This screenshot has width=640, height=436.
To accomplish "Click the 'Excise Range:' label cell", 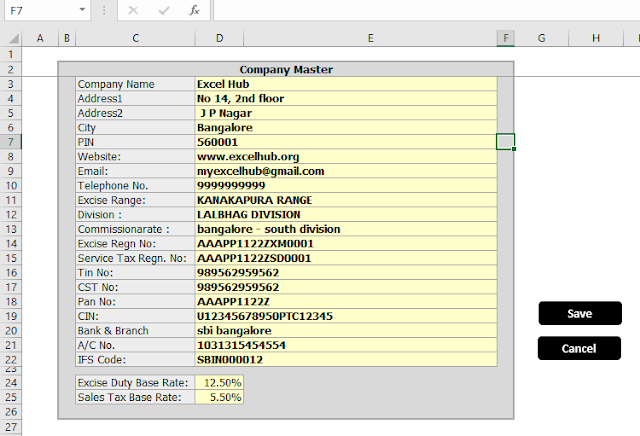I will pos(135,200).
